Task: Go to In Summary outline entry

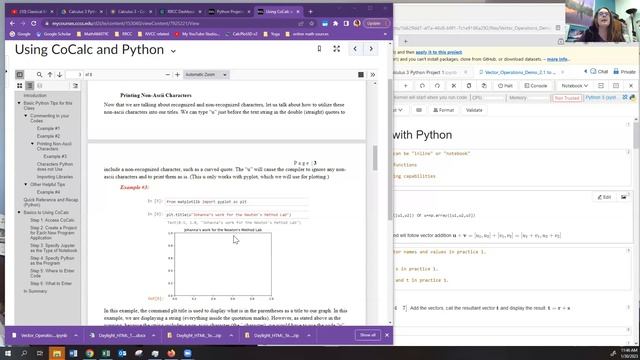Action: point(35,291)
